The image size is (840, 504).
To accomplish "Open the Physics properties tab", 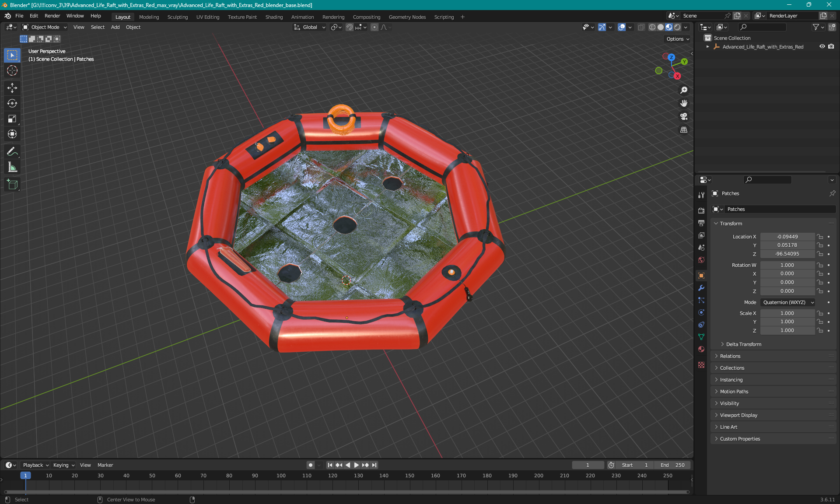I will 701,312.
